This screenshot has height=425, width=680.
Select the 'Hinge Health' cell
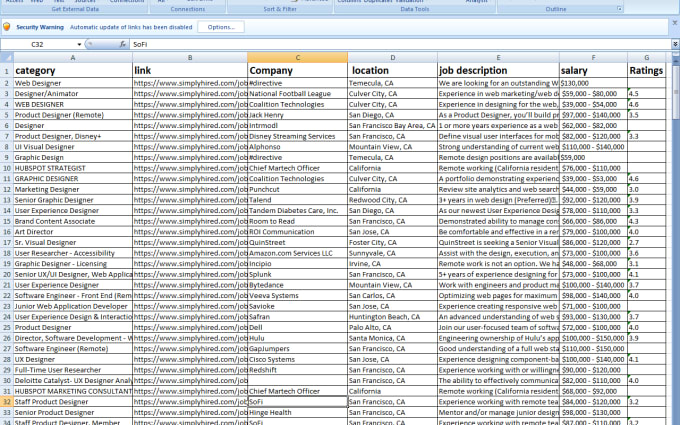pos(298,412)
